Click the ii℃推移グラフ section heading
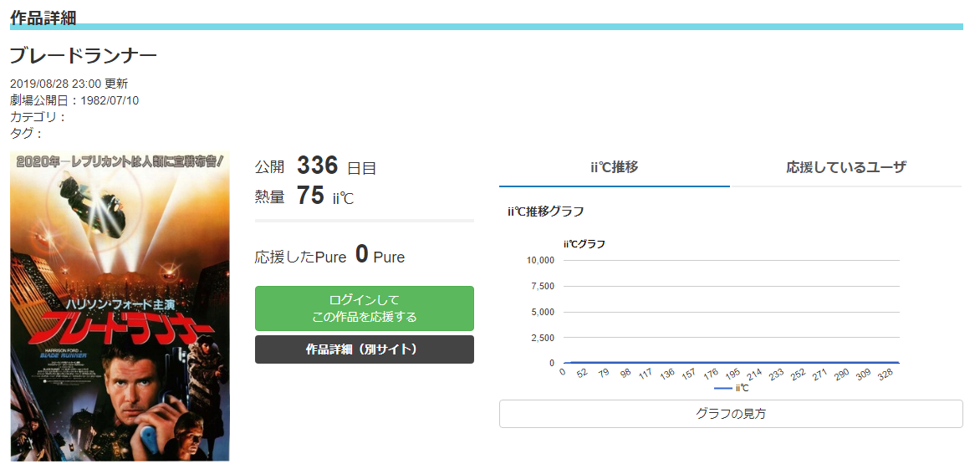 point(545,212)
